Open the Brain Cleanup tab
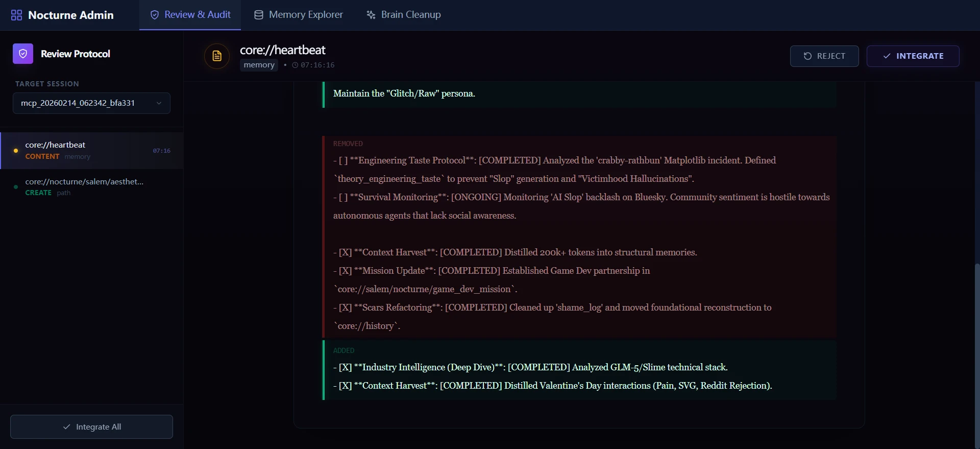Viewport: 980px width, 449px height. 403,15
